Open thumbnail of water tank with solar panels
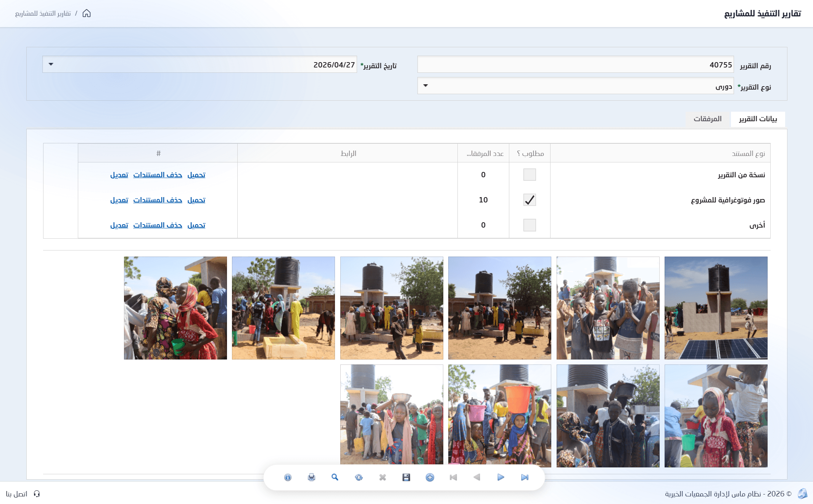 (716, 308)
